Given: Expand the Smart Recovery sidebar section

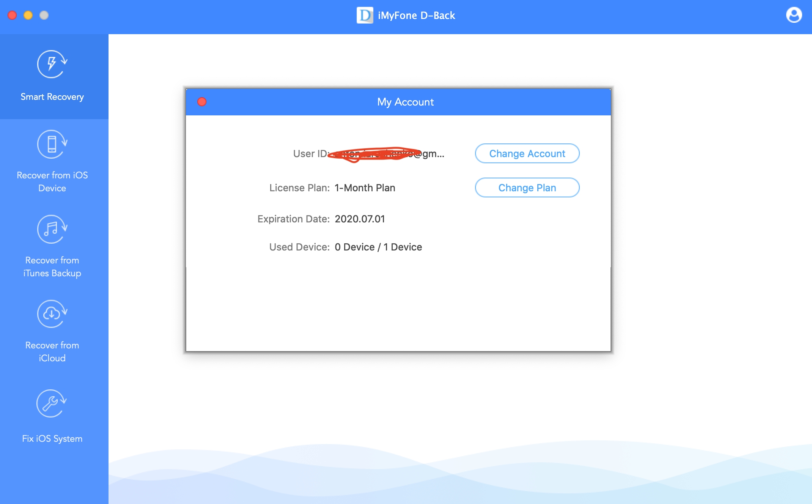Looking at the screenshot, I should click(53, 76).
